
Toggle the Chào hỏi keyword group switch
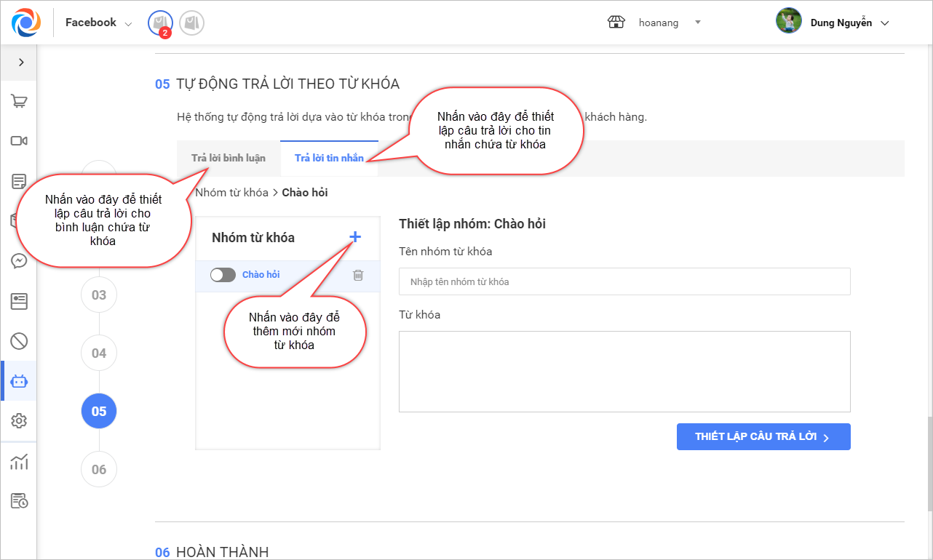tap(223, 275)
